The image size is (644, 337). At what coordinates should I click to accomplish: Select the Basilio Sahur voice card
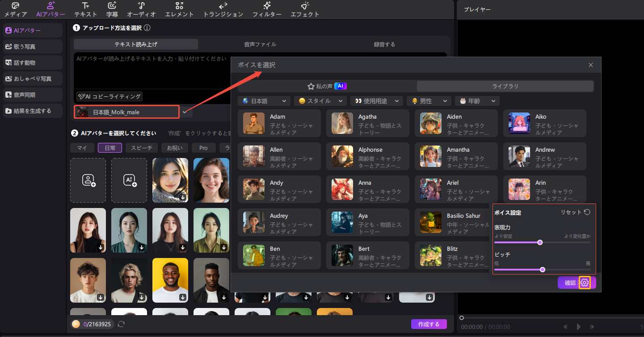tap(453, 222)
